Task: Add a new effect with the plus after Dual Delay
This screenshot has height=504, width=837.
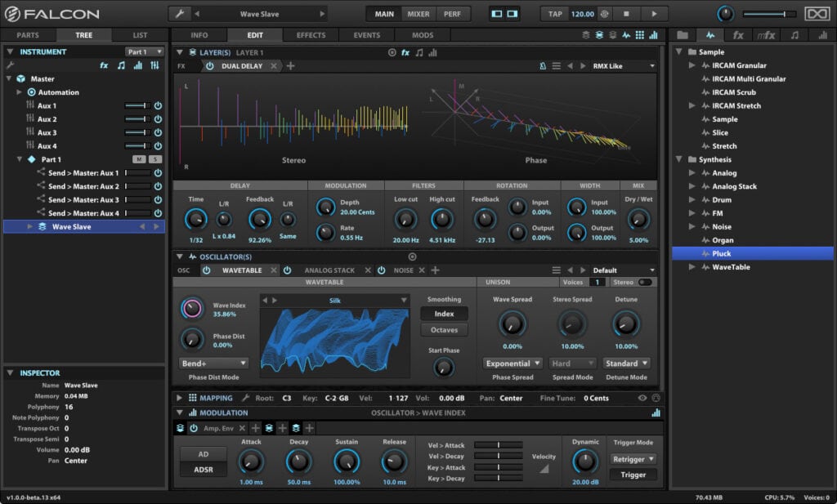Action: click(290, 66)
